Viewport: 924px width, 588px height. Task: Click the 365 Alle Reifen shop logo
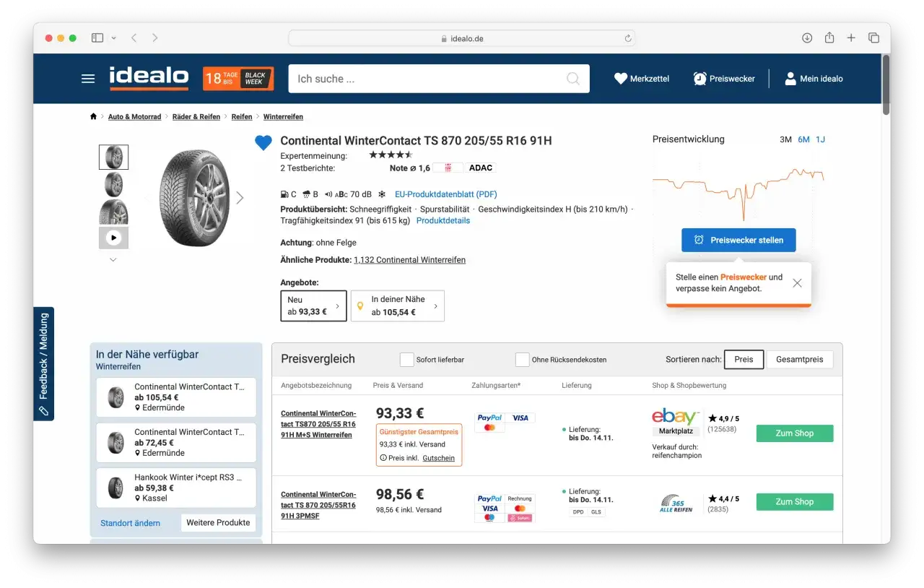(676, 501)
